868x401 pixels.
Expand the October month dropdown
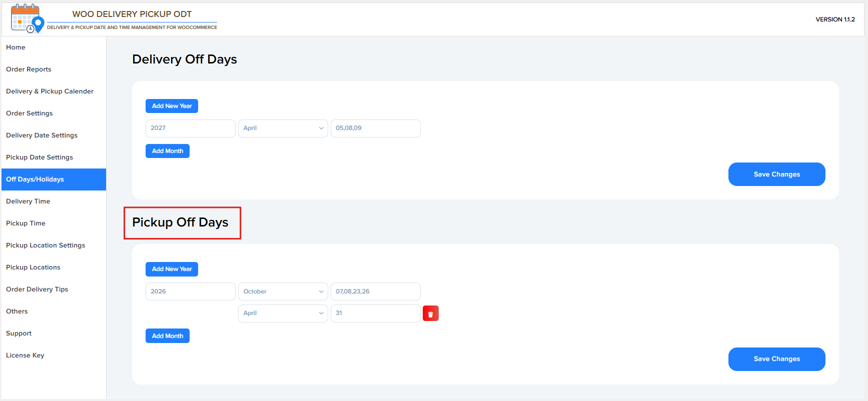click(x=283, y=291)
